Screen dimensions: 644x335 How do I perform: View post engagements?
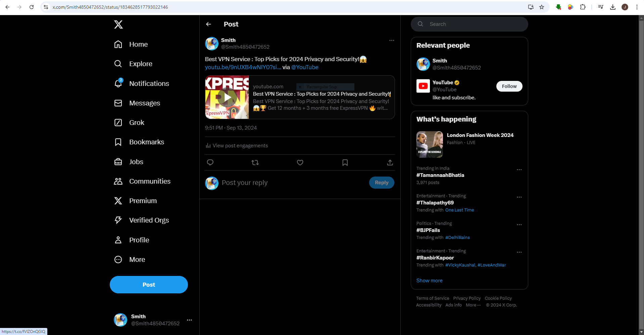click(237, 146)
